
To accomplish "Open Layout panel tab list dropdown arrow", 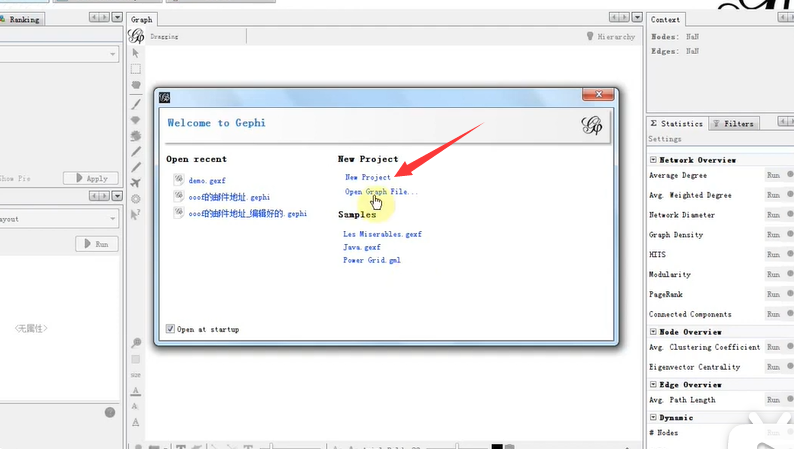I will click(x=117, y=195).
